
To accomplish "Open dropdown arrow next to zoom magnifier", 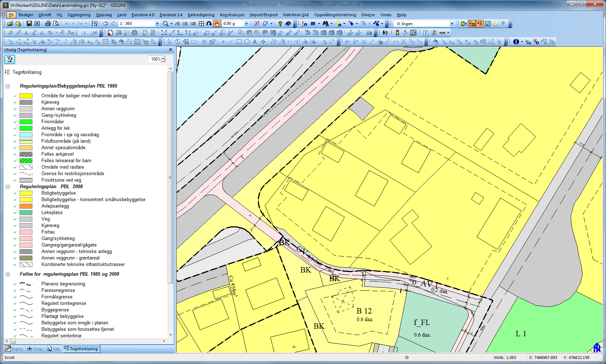I will pos(171,24).
